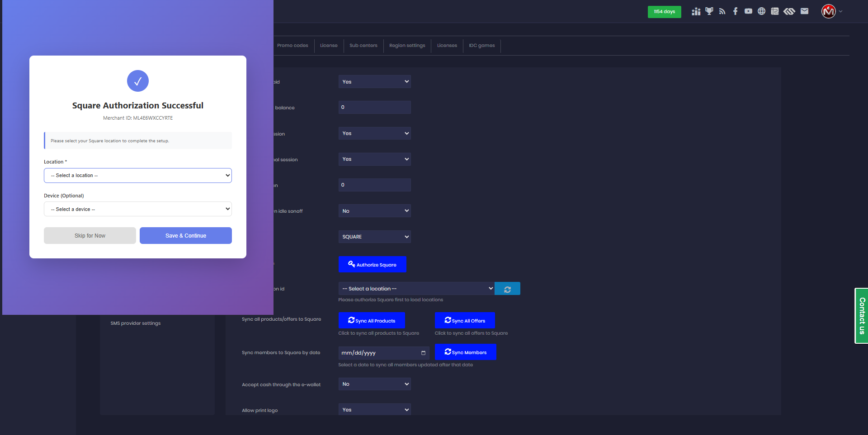Open SMS provider settings in sidebar

[136, 323]
